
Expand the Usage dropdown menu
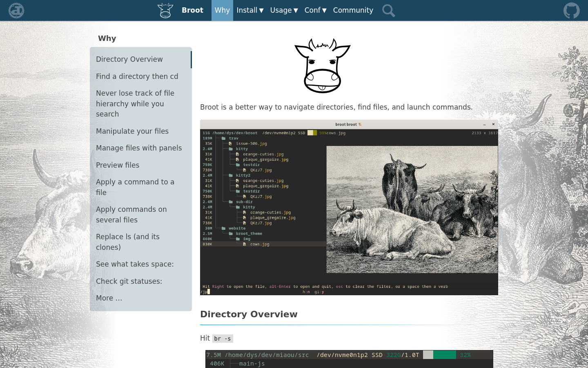284,10
